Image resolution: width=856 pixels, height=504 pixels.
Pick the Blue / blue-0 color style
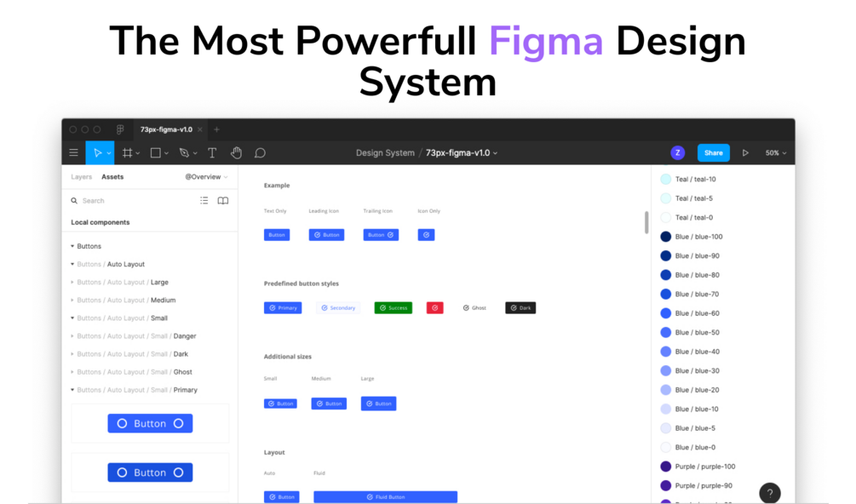click(x=688, y=447)
